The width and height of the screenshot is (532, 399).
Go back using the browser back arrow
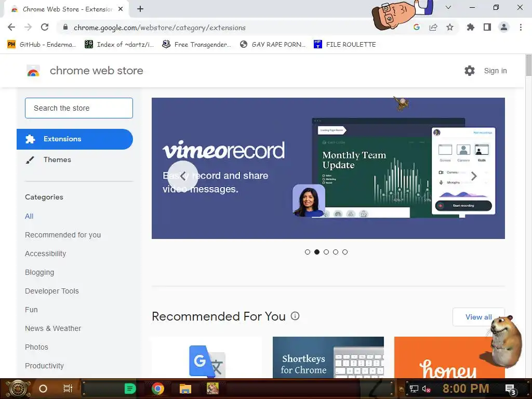11,27
